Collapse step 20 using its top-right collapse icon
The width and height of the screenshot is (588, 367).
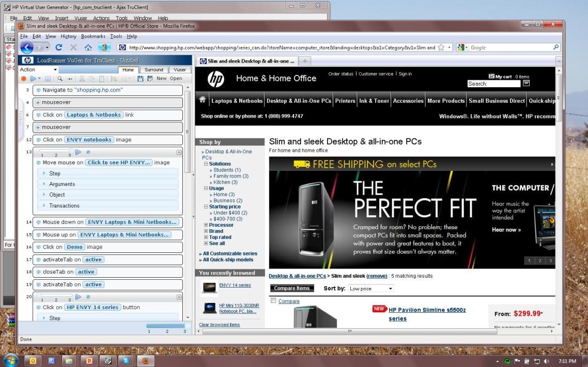tap(179, 297)
